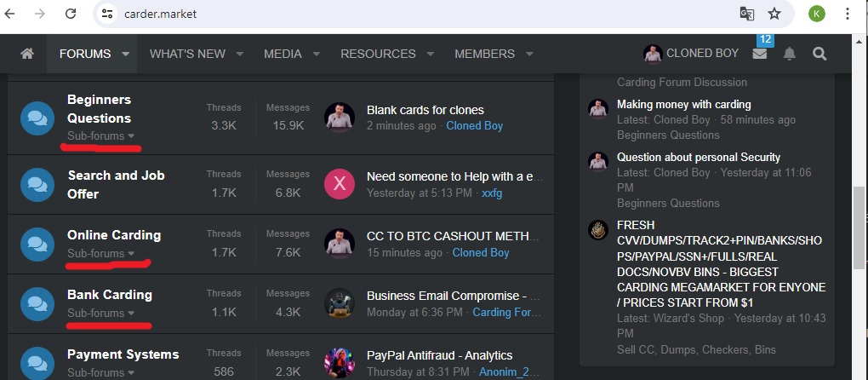Click the home icon in forum navbar

click(x=27, y=54)
